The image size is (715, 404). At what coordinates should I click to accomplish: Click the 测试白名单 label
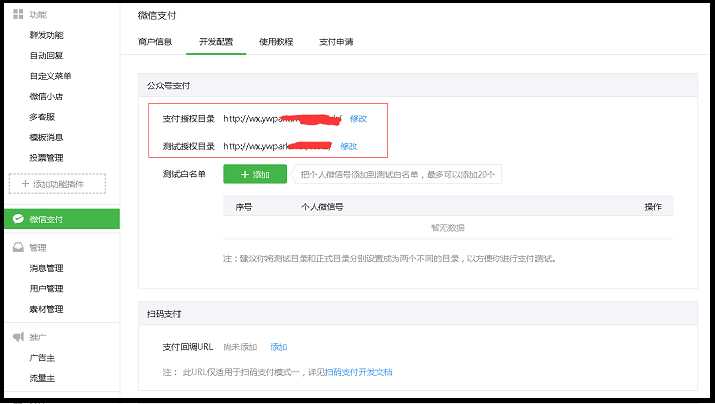[x=184, y=174]
